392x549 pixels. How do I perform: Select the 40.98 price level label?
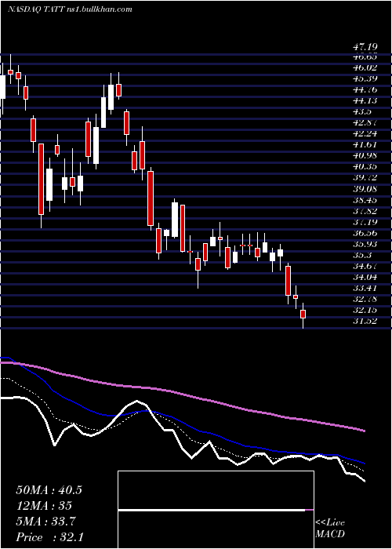pos(365,156)
